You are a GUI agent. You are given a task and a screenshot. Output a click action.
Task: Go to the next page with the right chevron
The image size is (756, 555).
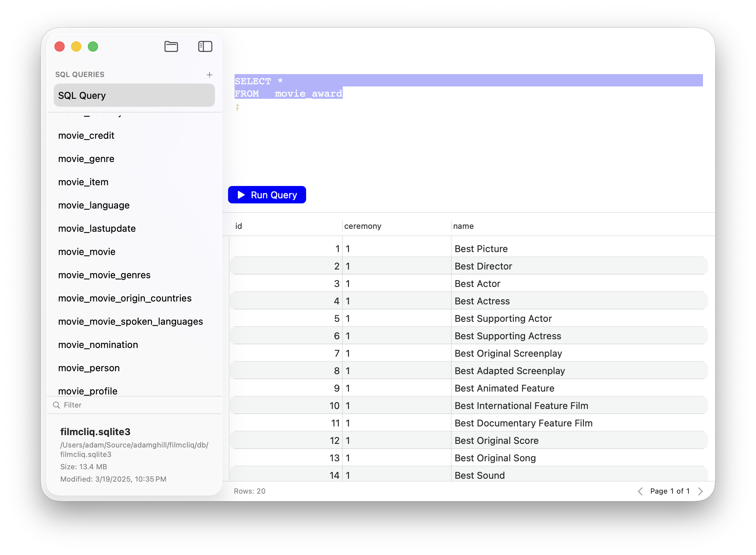click(700, 491)
